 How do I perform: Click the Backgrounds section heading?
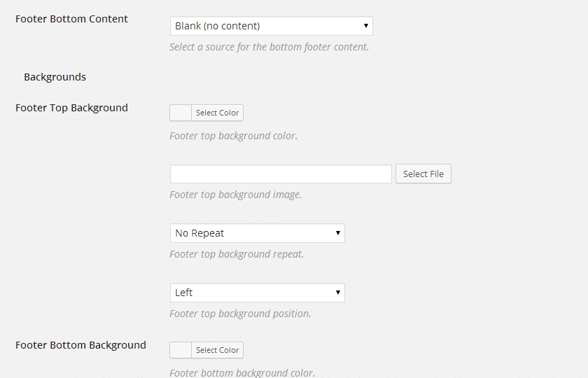(55, 77)
